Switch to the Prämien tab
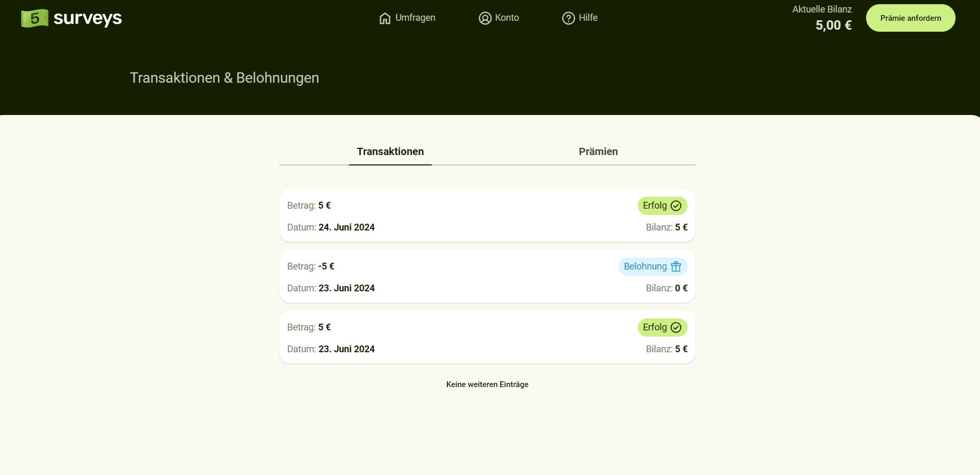The height and width of the screenshot is (475, 980). pyautogui.click(x=598, y=151)
